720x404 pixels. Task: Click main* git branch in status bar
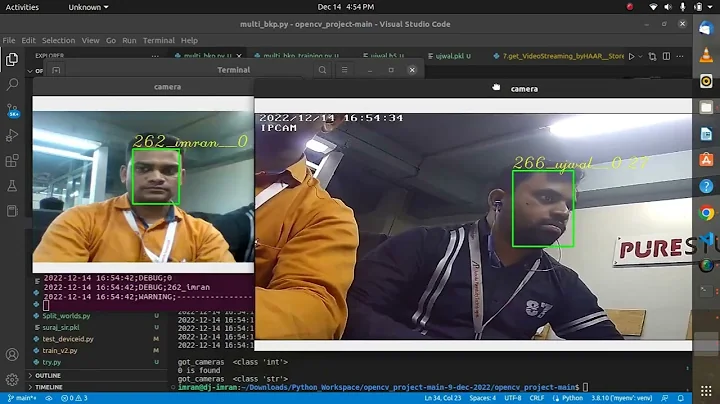click(x=22, y=398)
